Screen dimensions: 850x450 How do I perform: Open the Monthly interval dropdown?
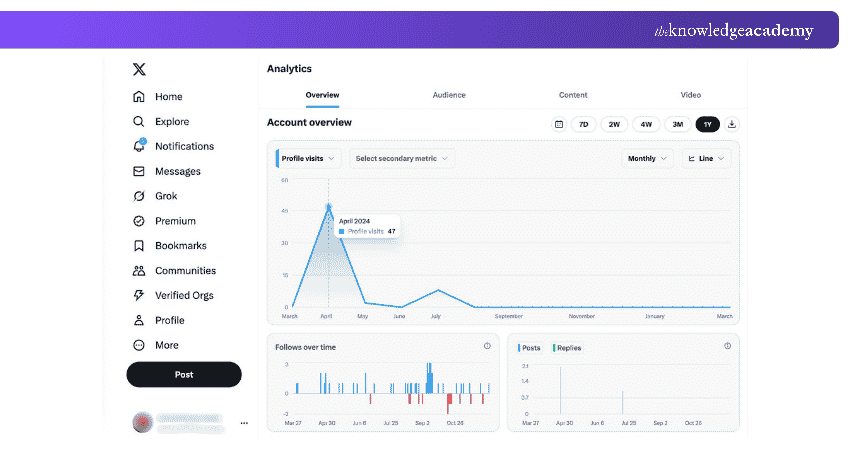[647, 158]
